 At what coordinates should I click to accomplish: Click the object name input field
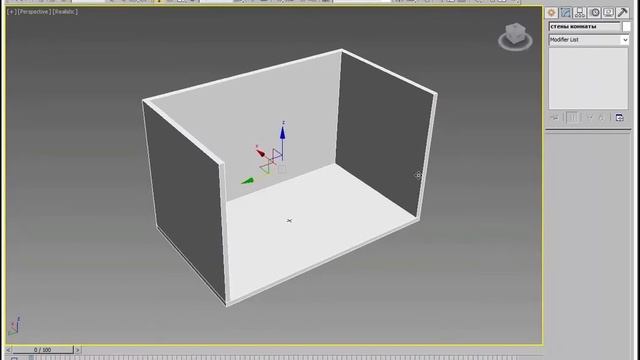coord(584,27)
